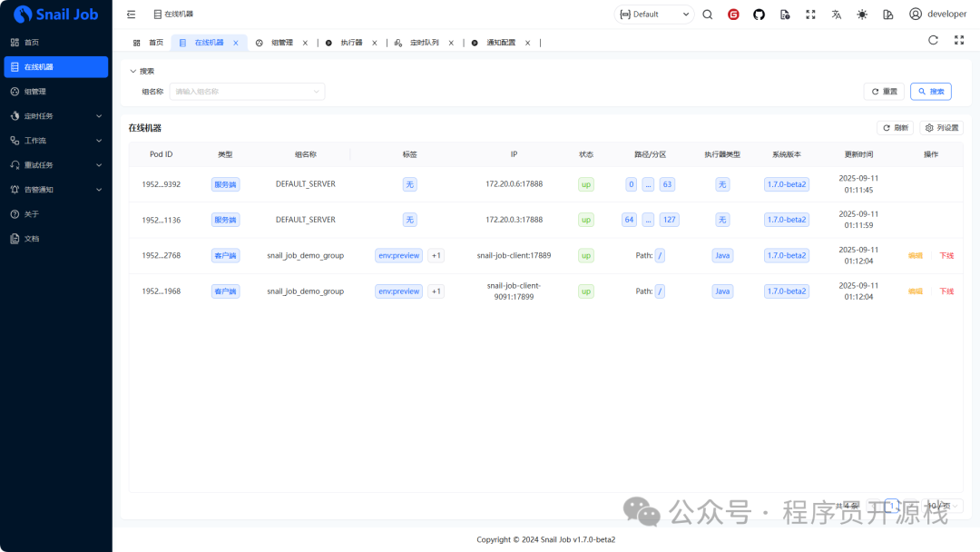Open the Default namespace dropdown
This screenshot has height=552, width=980.
[653, 15]
